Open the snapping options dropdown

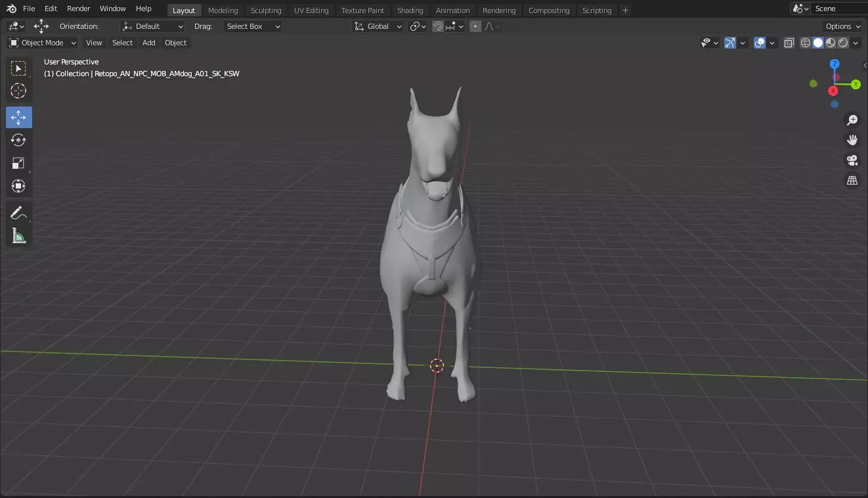point(455,26)
